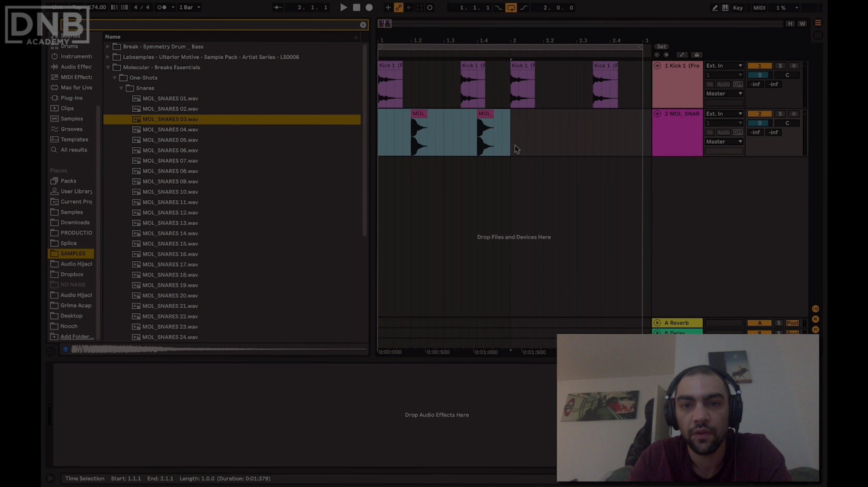Toggle the computer MIDI keyboard icon

725,8
